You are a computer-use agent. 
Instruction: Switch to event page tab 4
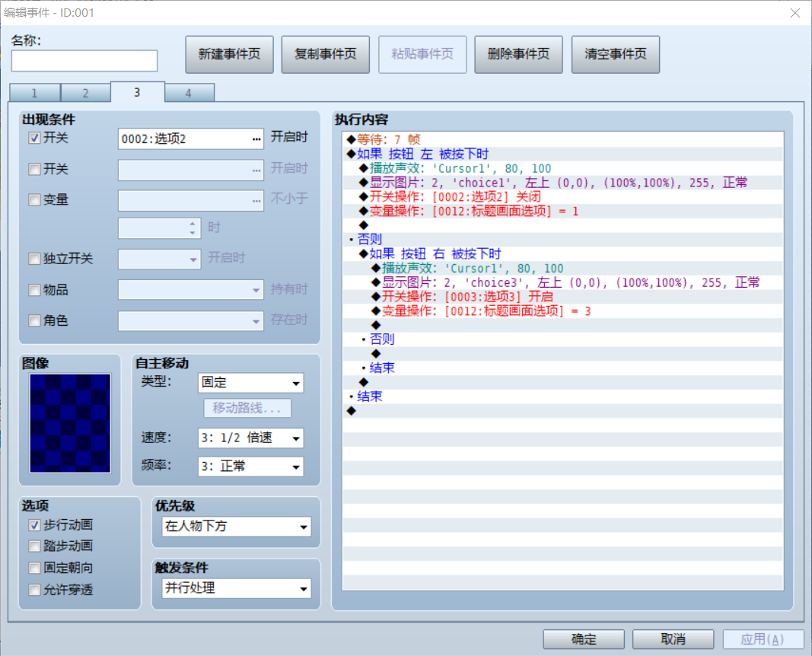[189, 93]
